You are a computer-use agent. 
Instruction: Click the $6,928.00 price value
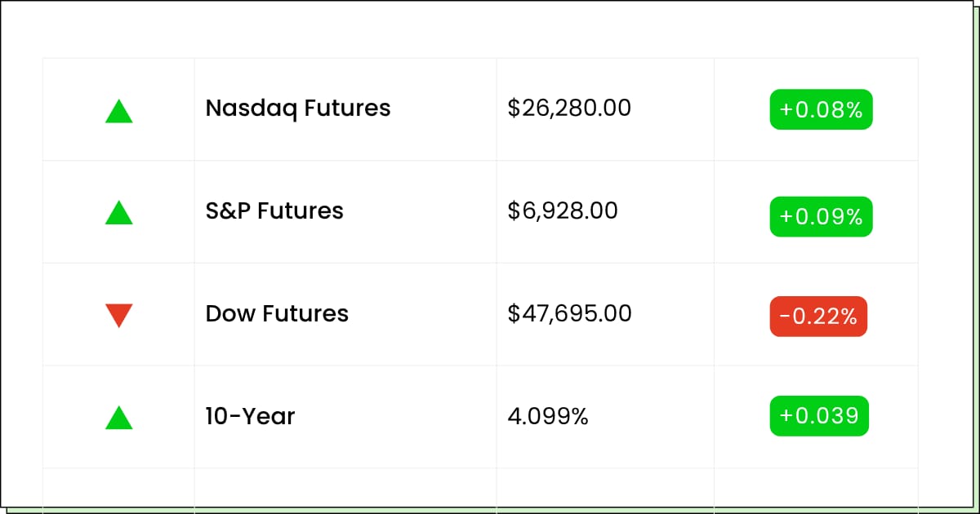pyautogui.click(x=563, y=211)
